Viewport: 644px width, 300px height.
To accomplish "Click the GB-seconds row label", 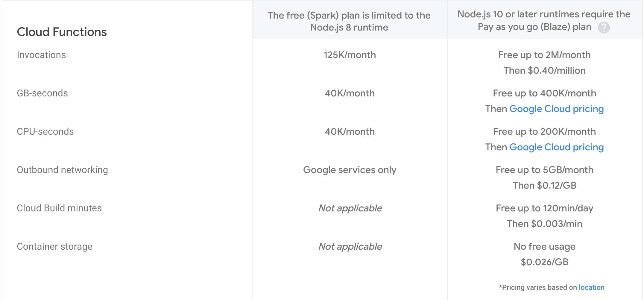I will point(42,93).
